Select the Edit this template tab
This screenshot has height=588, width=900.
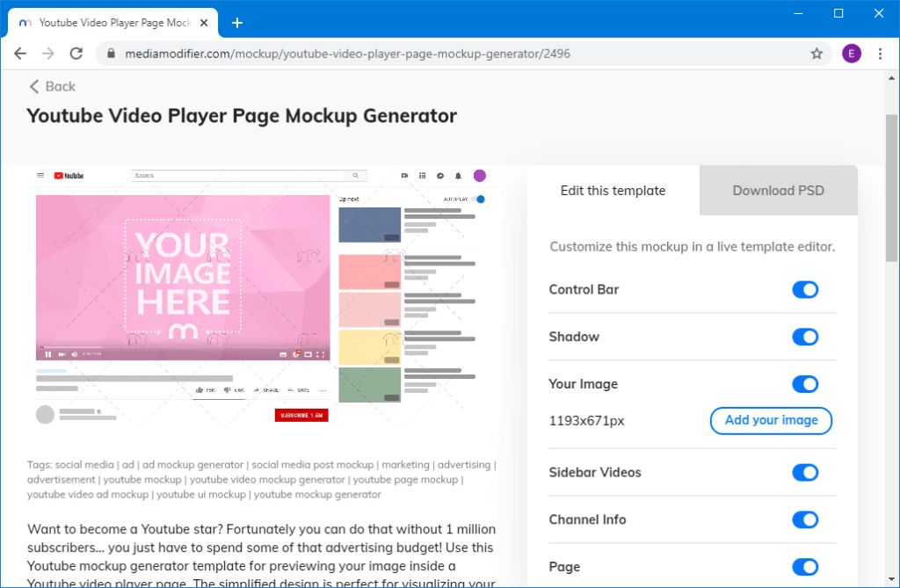tap(613, 190)
